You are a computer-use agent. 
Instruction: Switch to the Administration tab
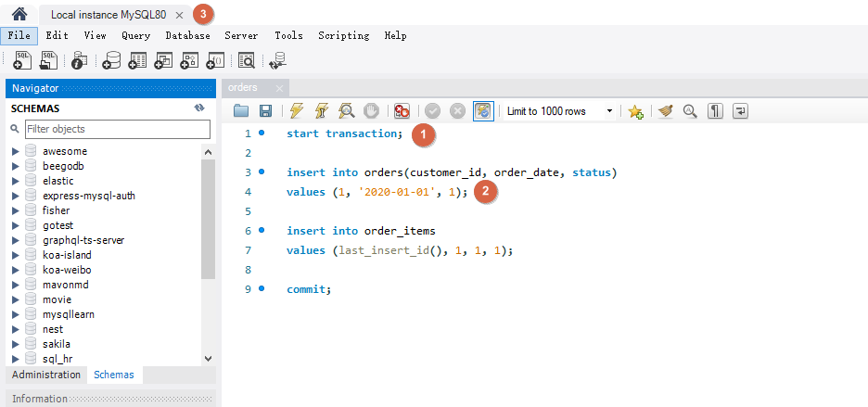[x=46, y=375]
